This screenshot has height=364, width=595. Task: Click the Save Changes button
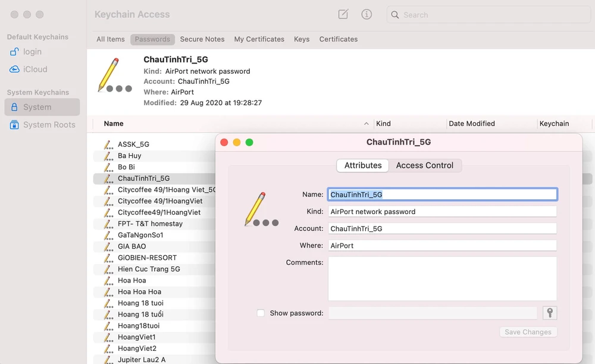point(528,332)
